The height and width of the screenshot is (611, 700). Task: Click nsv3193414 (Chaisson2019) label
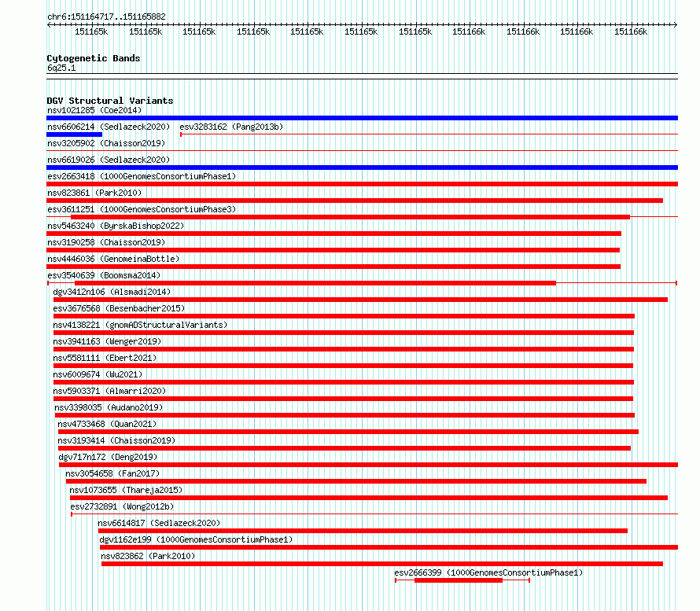pos(116,440)
